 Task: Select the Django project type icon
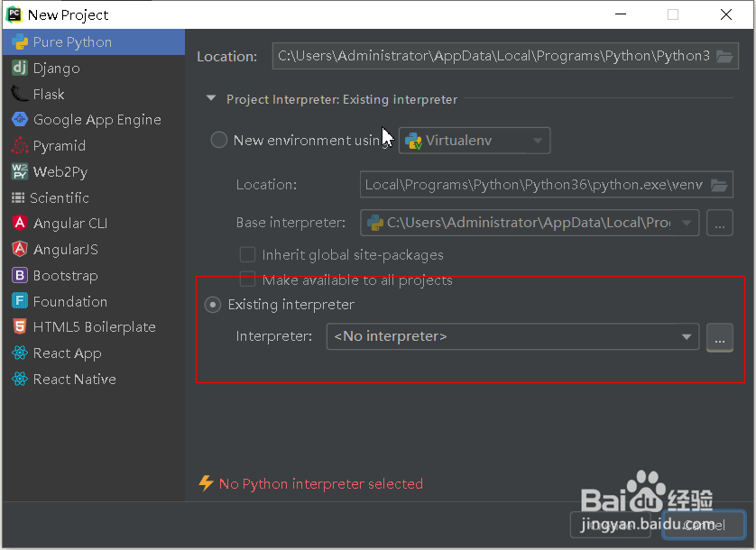[x=19, y=69]
